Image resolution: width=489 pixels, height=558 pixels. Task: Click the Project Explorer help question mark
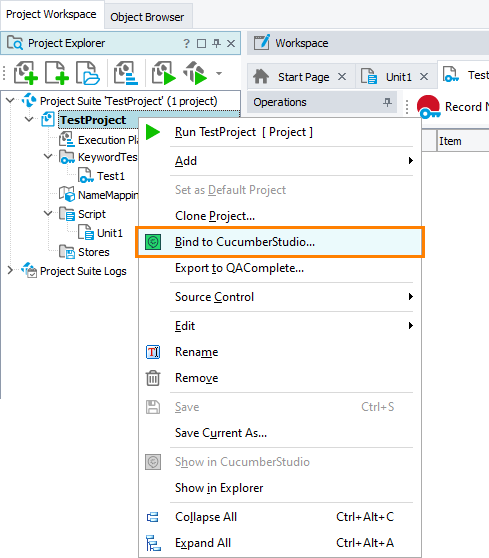(x=186, y=43)
